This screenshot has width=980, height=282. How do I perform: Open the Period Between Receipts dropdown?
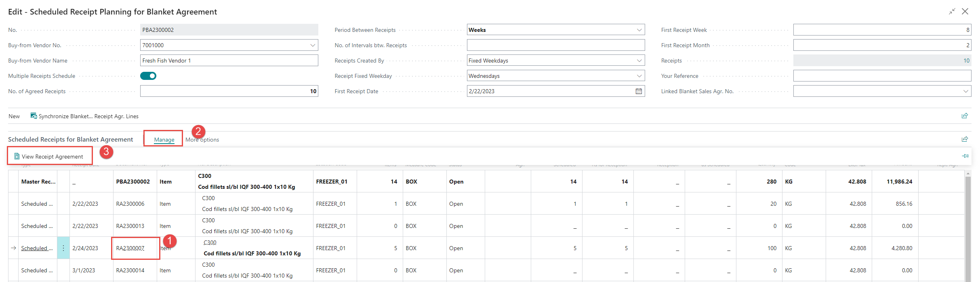point(639,30)
